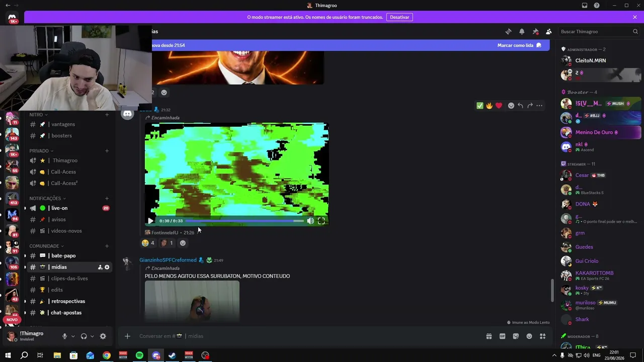Viewport: 644px width, 362px height.
Task: Open the apps launcher icon
Action: pos(543,336)
